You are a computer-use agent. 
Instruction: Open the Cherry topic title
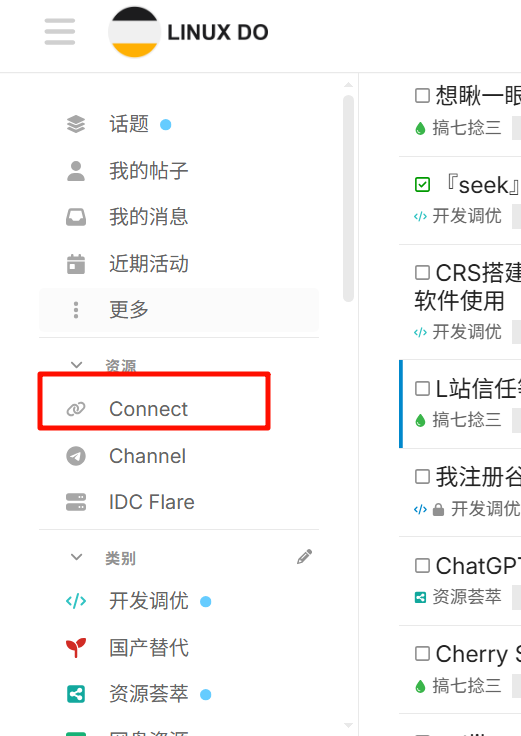[x=477, y=654]
